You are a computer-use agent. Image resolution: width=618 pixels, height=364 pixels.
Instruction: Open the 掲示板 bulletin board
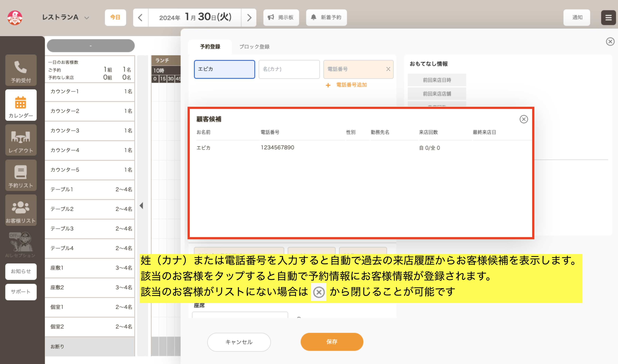(281, 17)
